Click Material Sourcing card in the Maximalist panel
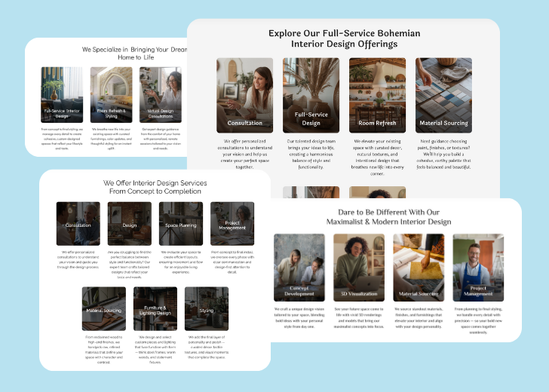This screenshot has width=549, height=392. point(419,268)
